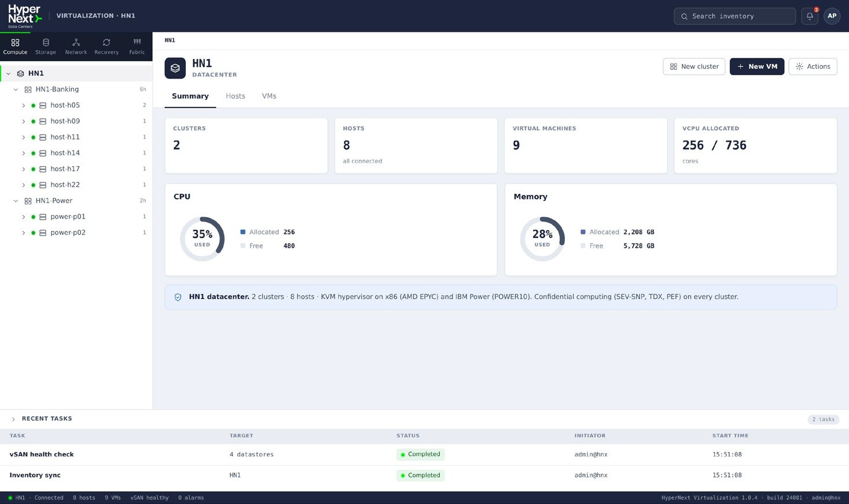Click the notifications bell icon
This screenshot has width=849, height=504.
[x=810, y=16]
